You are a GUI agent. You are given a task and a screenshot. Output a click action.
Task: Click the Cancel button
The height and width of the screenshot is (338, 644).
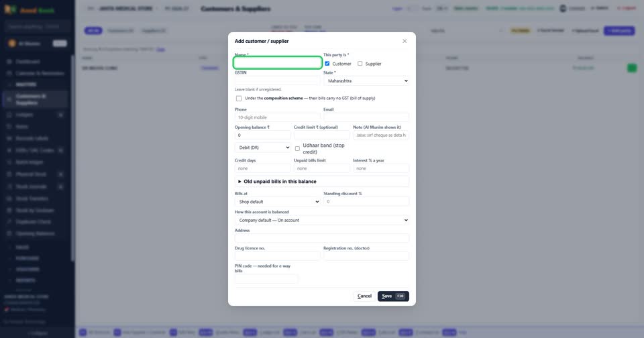[x=364, y=296]
